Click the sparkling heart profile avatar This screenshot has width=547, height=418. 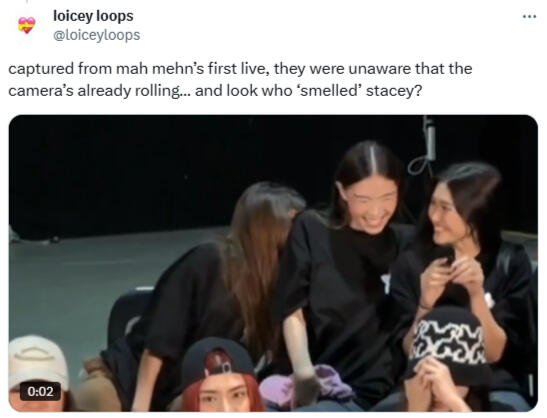click(27, 25)
